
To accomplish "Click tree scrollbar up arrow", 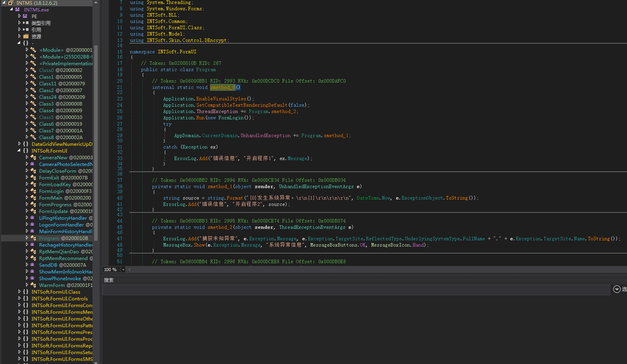I will pyautogui.click(x=96, y=2).
